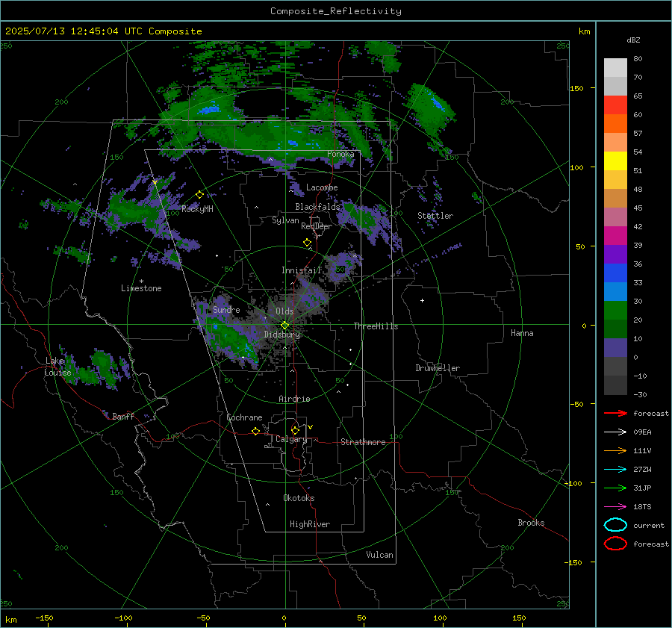Viewport: 672px width, 628px height.
Task: Click the cyan 27ZW arrow legend icon
Action: tap(615, 470)
